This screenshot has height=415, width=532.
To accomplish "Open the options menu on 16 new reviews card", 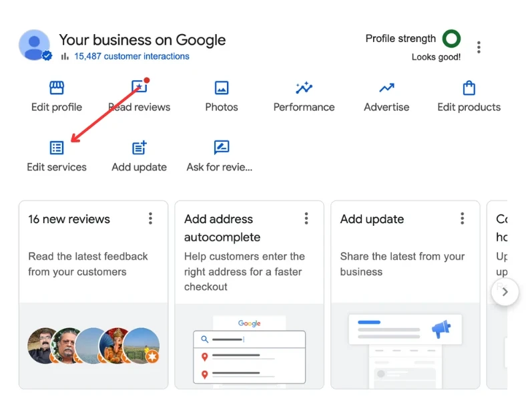I will [150, 219].
